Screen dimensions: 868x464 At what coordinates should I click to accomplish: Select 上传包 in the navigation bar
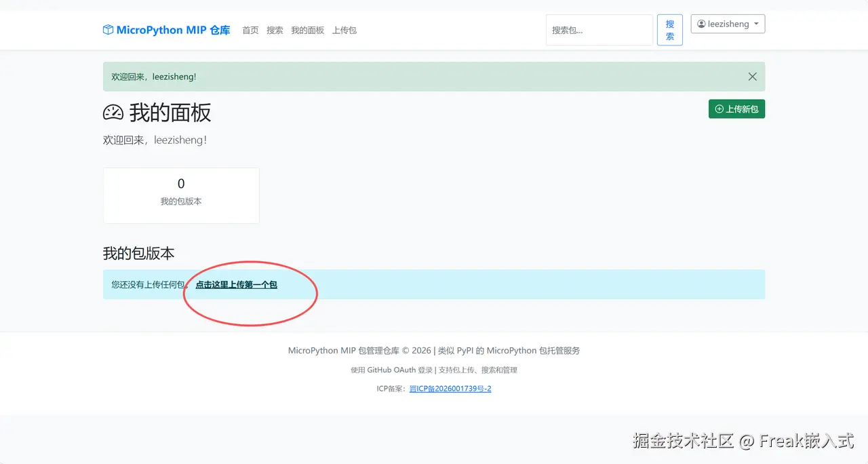point(344,31)
